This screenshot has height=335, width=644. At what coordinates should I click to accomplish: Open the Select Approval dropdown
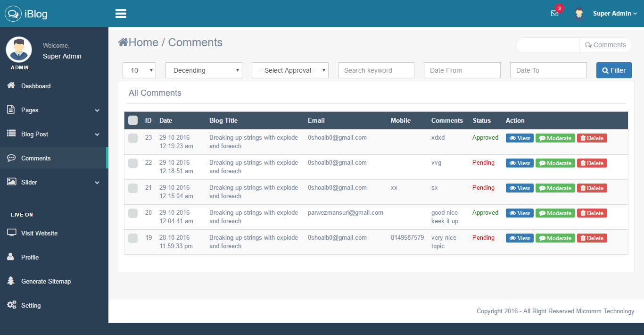tap(290, 70)
